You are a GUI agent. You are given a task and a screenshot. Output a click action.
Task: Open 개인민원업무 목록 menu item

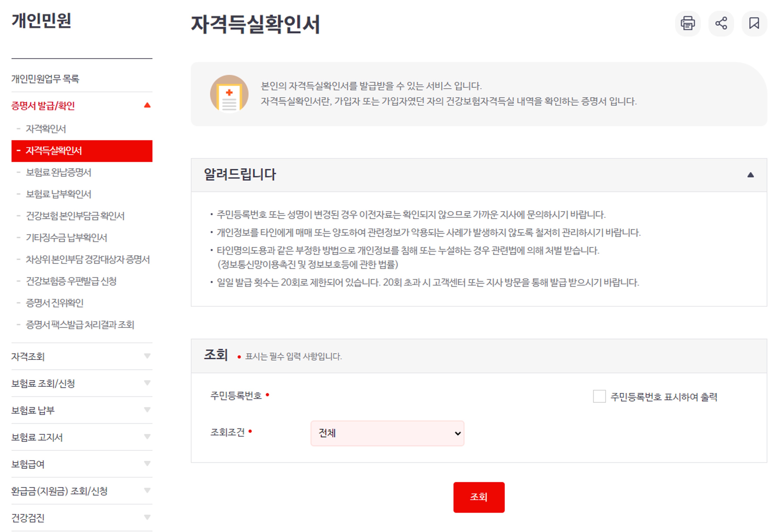tap(45, 78)
